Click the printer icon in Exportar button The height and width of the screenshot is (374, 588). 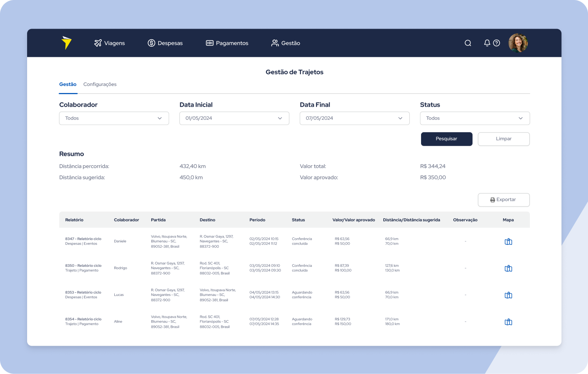click(x=493, y=200)
